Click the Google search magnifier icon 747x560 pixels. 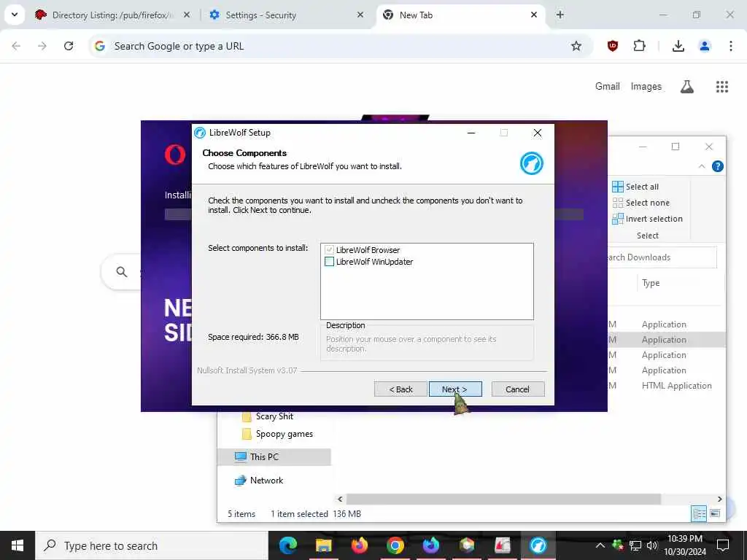[122, 272]
